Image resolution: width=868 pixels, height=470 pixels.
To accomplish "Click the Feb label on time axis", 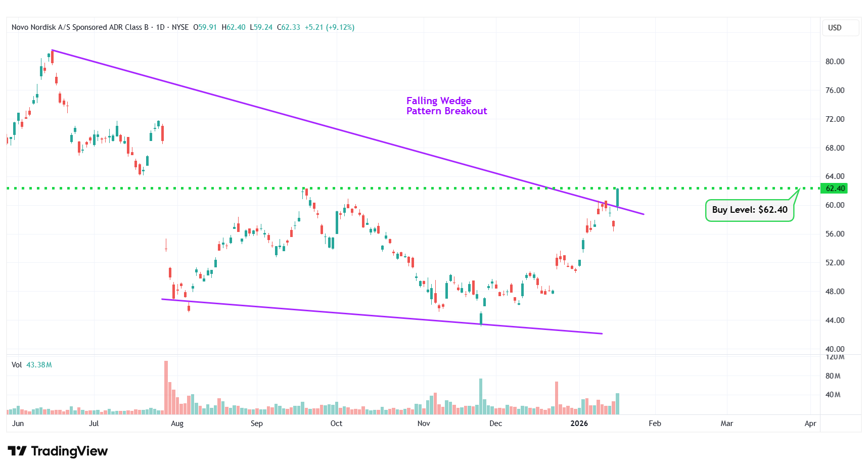I will (x=655, y=424).
